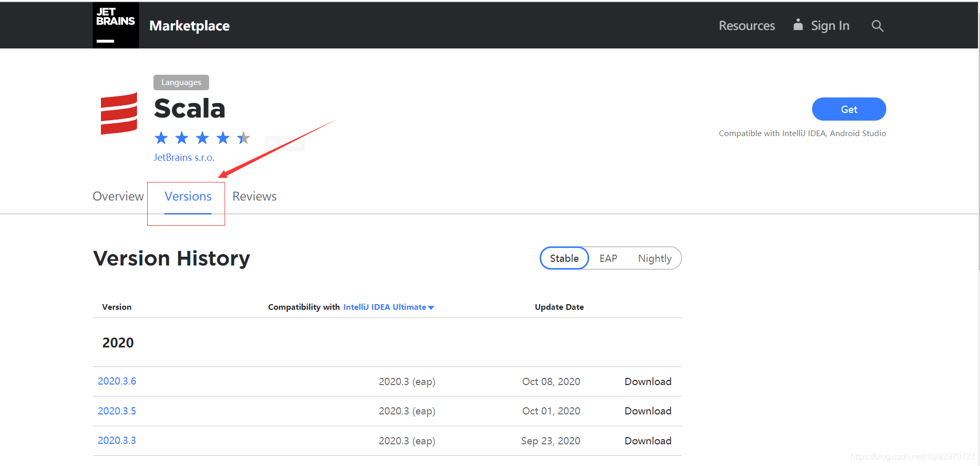This screenshot has height=466, width=980.
Task: Click the Languages category tag
Action: point(181,82)
